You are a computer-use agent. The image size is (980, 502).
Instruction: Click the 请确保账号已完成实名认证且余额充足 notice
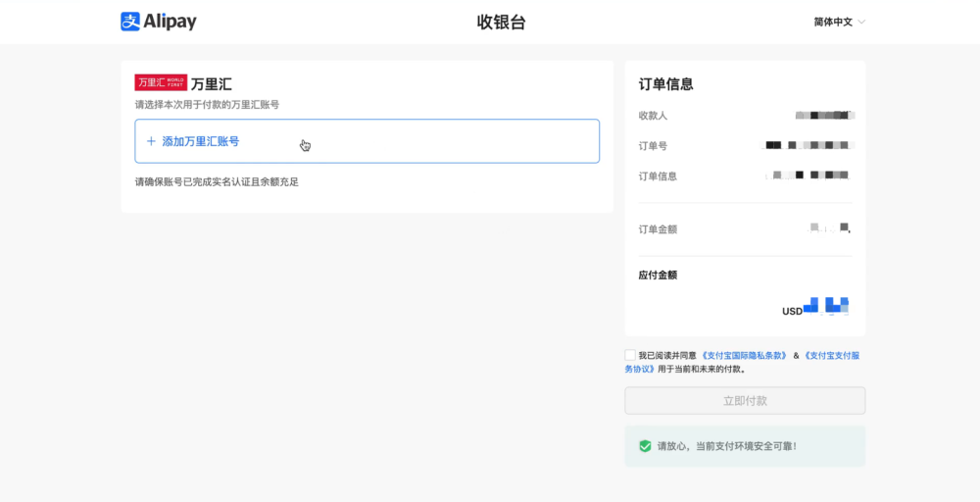pyautogui.click(x=217, y=181)
